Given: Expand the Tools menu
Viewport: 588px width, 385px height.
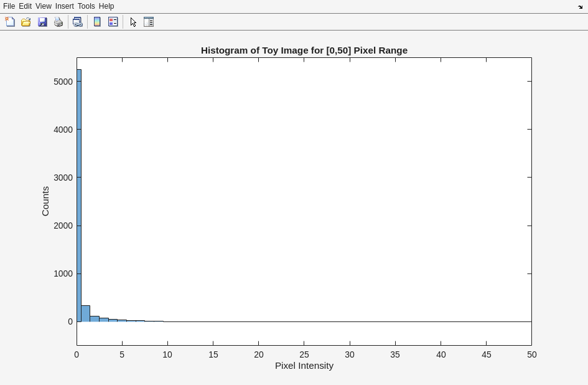Looking at the screenshot, I should click(x=86, y=6).
